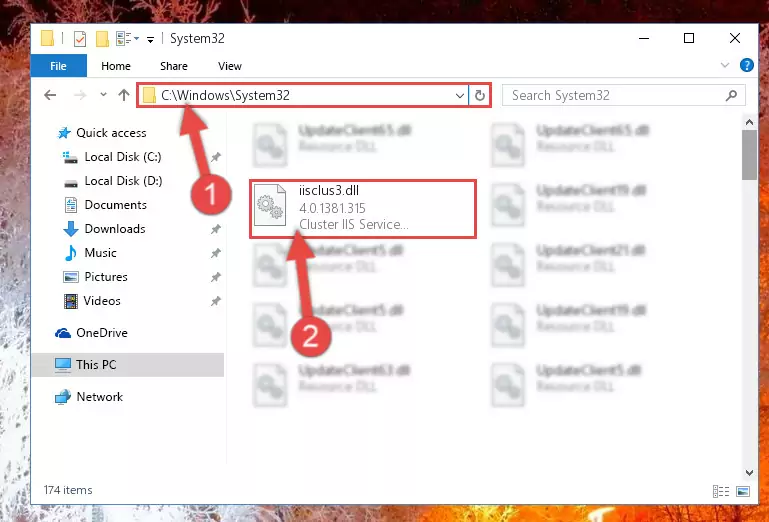This screenshot has height=522, width=769.
Task: Open Local Disk (D:) in sidebar
Action: tap(123, 181)
